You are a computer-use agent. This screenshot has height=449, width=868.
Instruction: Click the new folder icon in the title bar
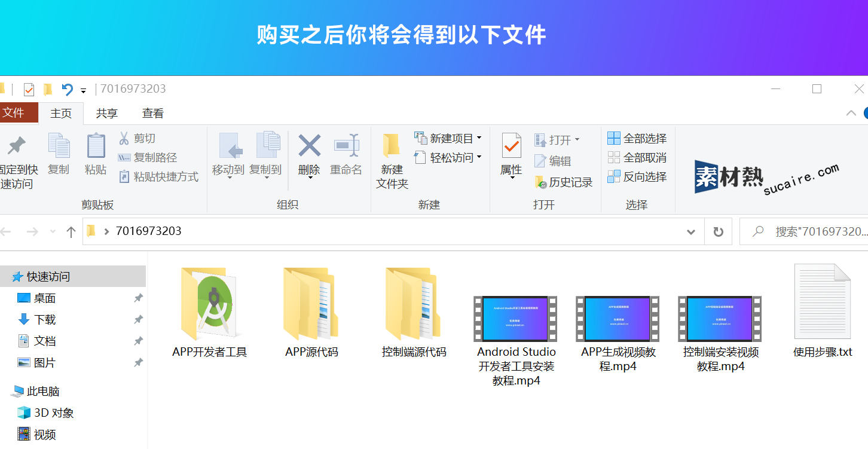[x=48, y=90]
